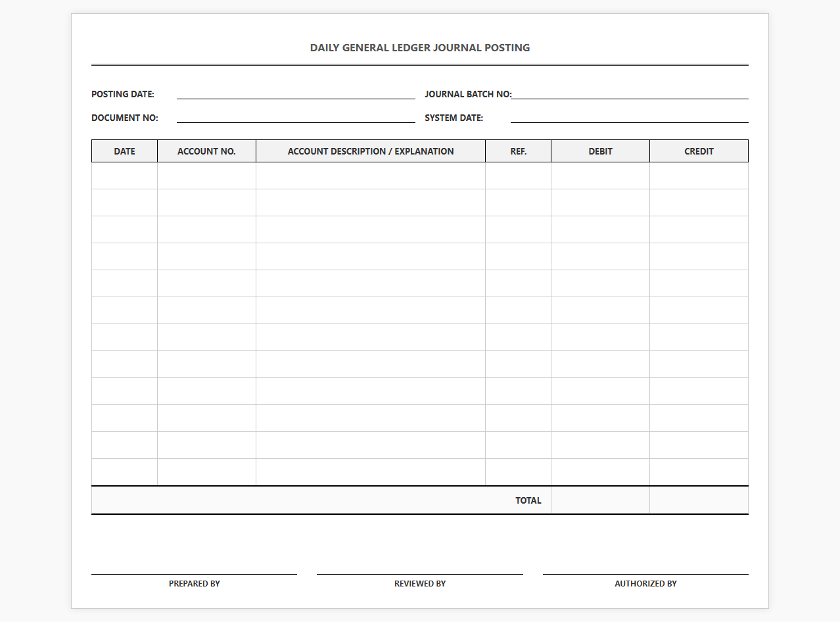
Task: Click the System Date blank line
Action: (x=630, y=118)
